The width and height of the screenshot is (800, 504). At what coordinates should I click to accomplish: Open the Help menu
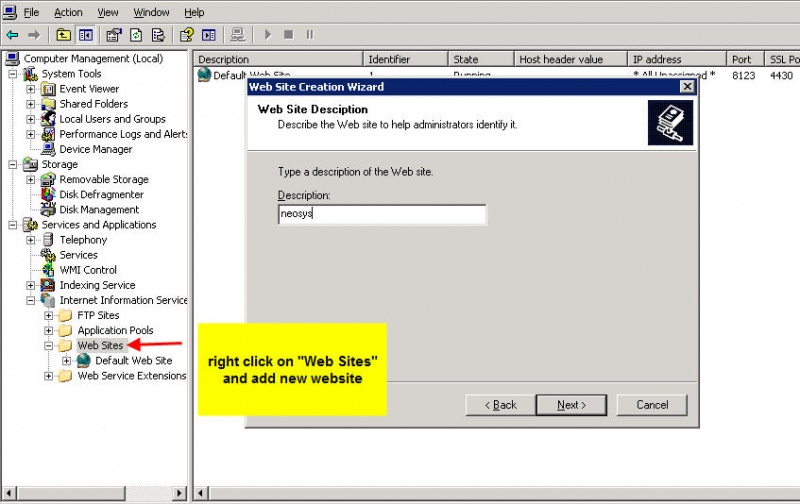(194, 12)
